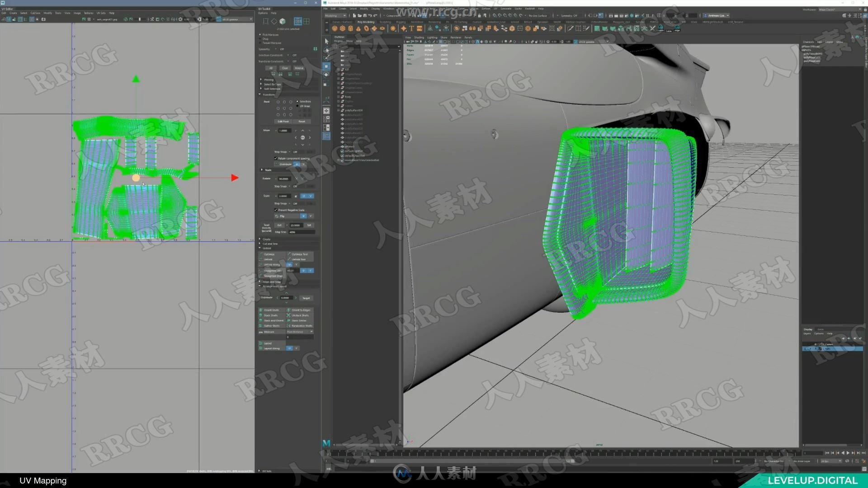Image resolution: width=868 pixels, height=488 pixels.
Task: Create a polygon torus from the shelf
Action: [x=366, y=28]
